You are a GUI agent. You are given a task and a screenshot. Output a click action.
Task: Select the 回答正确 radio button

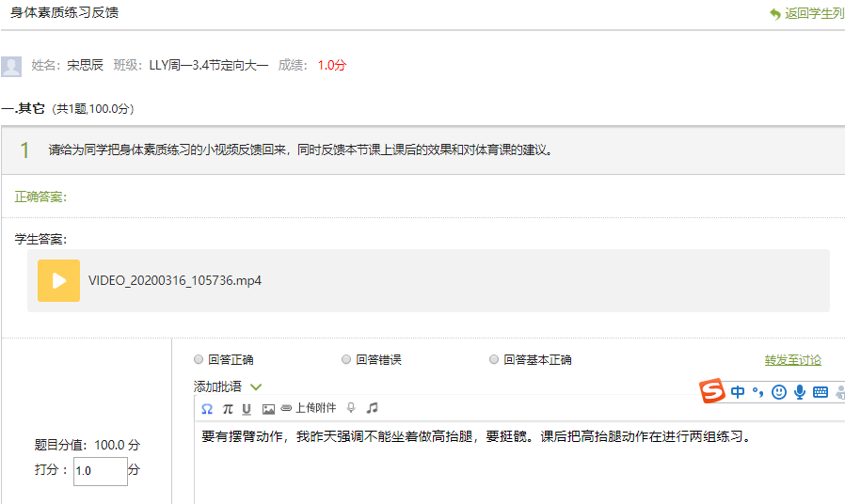(x=199, y=360)
